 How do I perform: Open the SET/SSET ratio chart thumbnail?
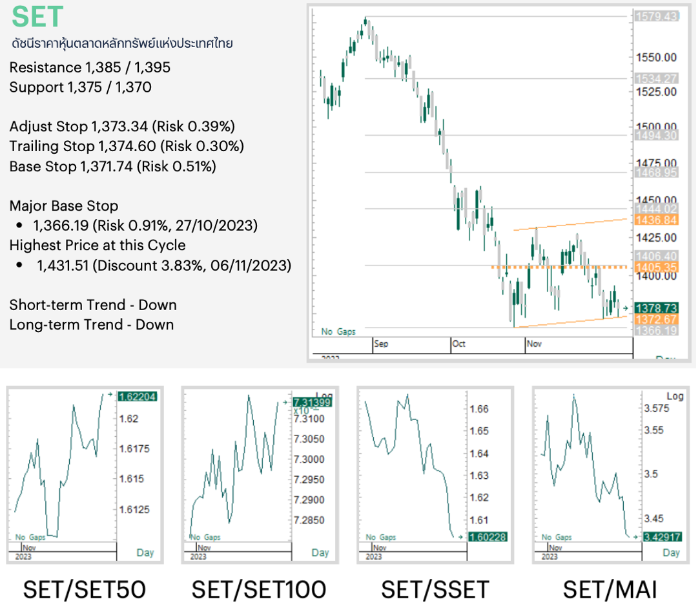pyautogui.click(x=435, y=474)
